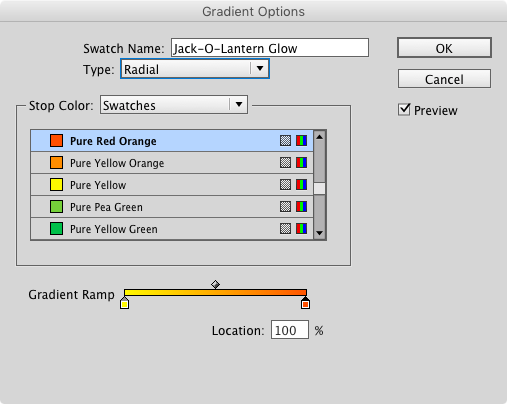Click the process color icon for Pure Yellow
The width and height of the screenshot is (507, 404).
285,185
